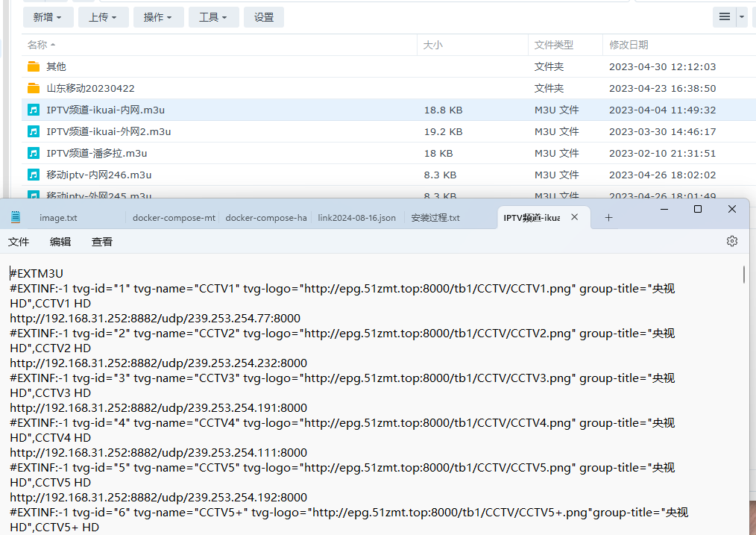Click the 设置 button

264,17
